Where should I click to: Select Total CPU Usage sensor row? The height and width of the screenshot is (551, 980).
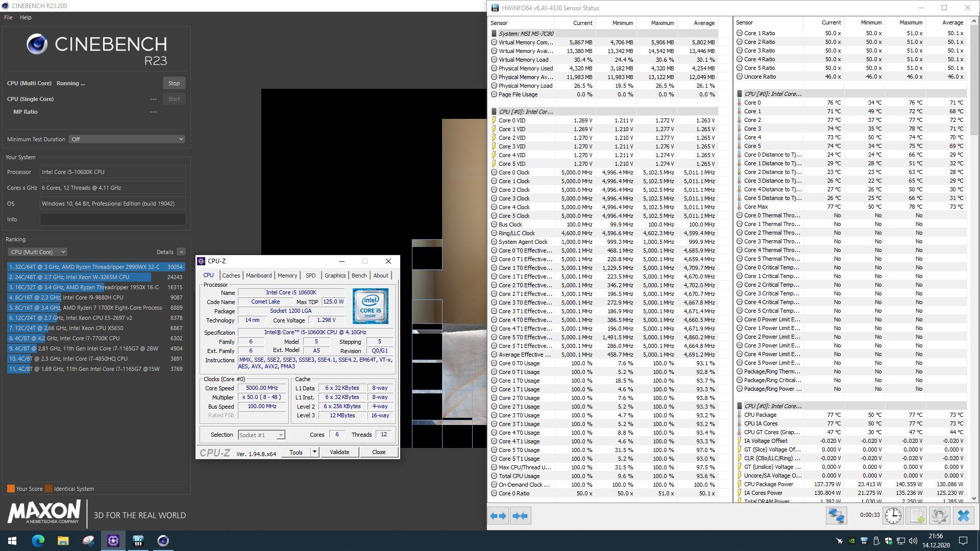tap(603, 476)
